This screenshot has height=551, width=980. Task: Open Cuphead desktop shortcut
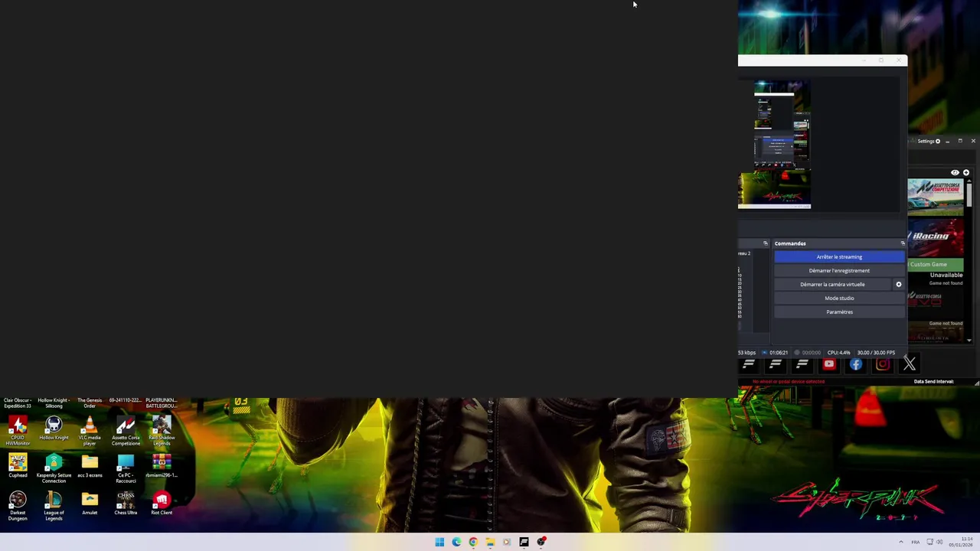click(x=18, y=466)
